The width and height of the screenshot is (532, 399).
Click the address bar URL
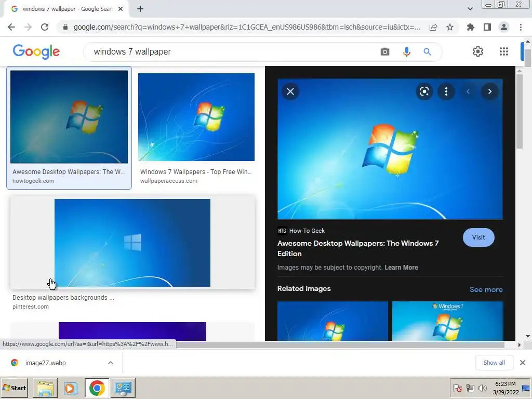pos(247,27)
